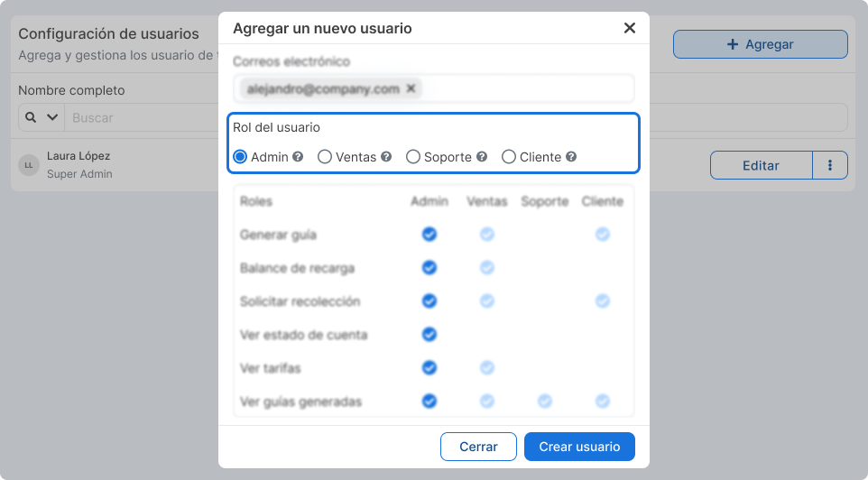Click help icon next to Cliente role
Screen dimensions: 868x480
[571, 157]
